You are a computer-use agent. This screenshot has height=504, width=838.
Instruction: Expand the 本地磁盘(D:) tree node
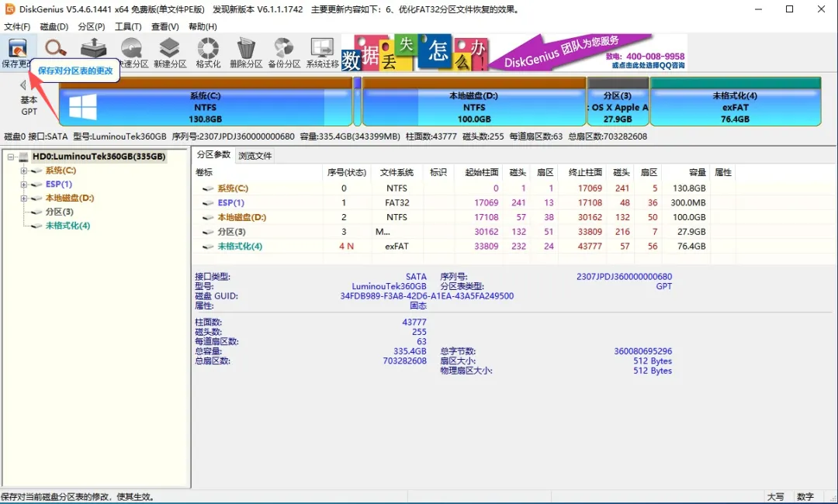coord(23,198)
